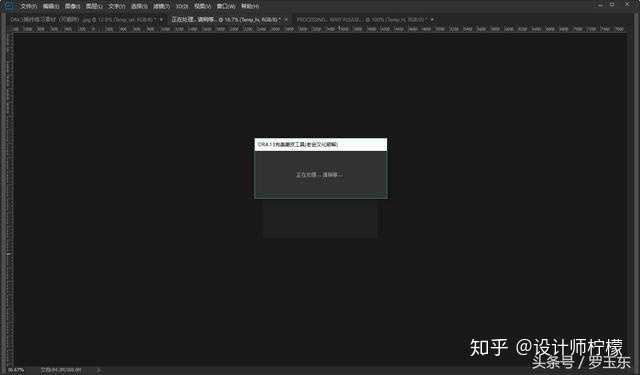This screenshot has width=640, height=375.
Task: Click the 正在处理...请稍等 message in dialog
Action: pyautogui.click(x=320, y=175)
